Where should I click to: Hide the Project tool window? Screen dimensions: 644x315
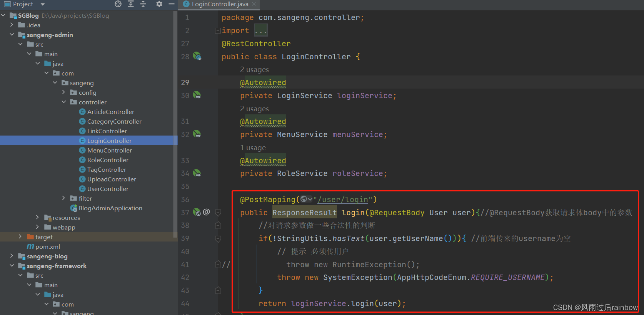pos(172,4)
